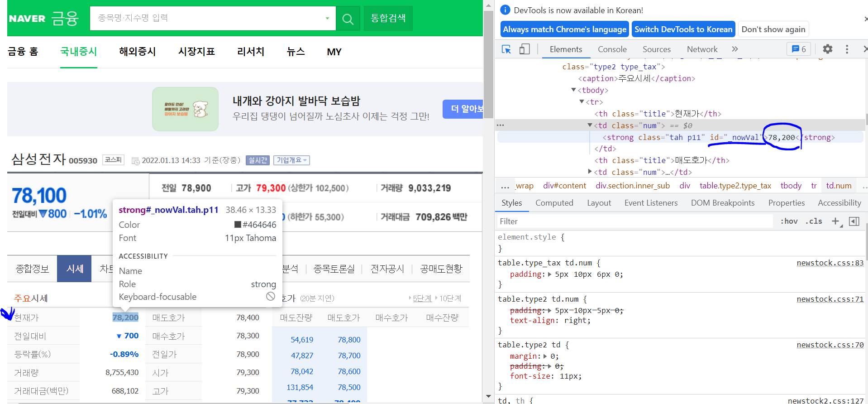Select the Computed styles pane tab
Screen dimensions: 868x404
pyautogui.click(x=554, y=203)
